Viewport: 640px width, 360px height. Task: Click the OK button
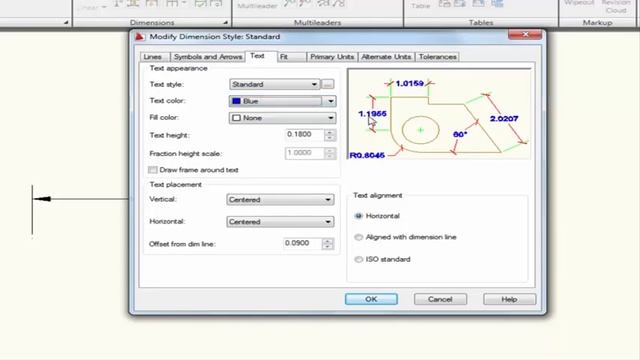[x=371, y=299]
